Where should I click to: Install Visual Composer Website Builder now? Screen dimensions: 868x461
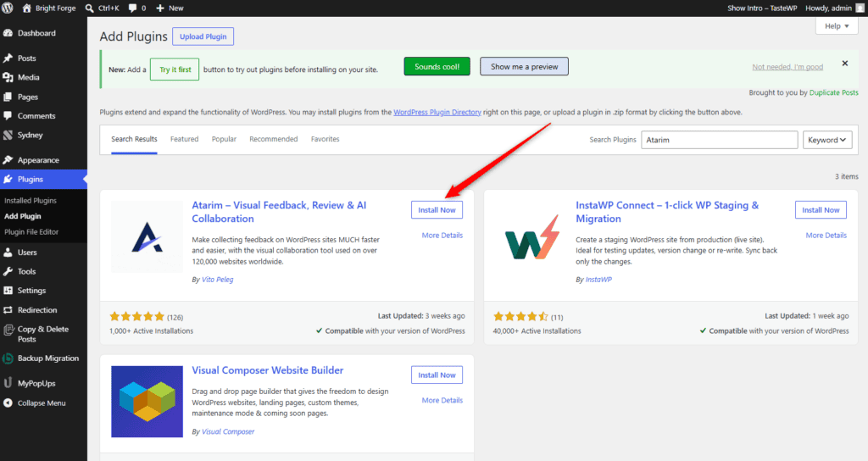(x=437, y=375)
